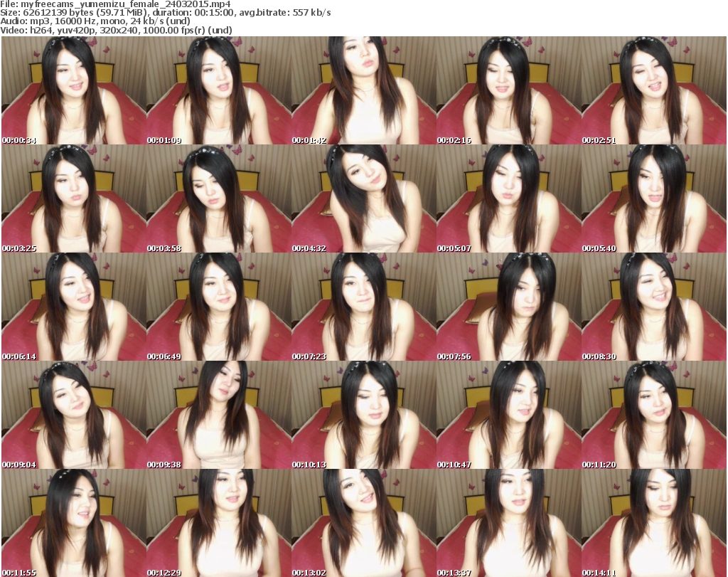The height and width of the screenshot is (577, 728).
Task: Select the thumbnail frame stamped 00:14:11
Action: click(x=654, y=523)
